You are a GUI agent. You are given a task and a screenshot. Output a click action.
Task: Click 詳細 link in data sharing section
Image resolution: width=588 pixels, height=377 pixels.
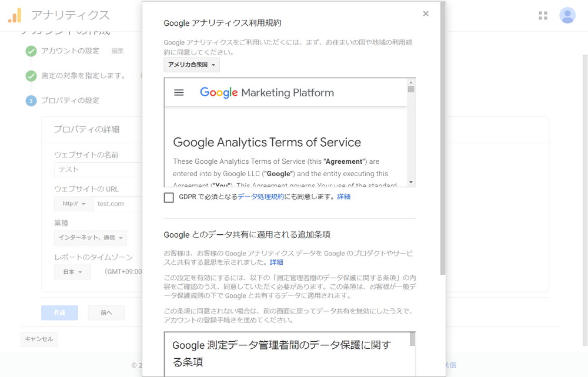pos(276,262)
